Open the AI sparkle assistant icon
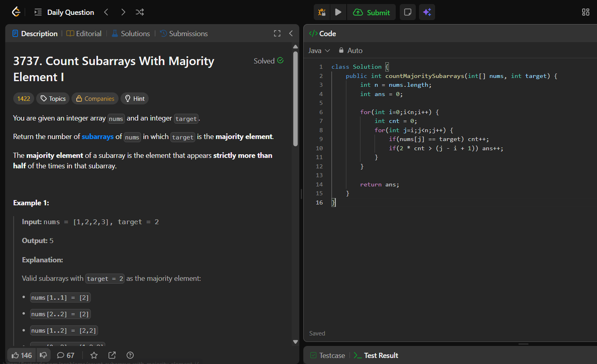Image resolution: width=597 pixels, height=364 pixels. [427, 12]
